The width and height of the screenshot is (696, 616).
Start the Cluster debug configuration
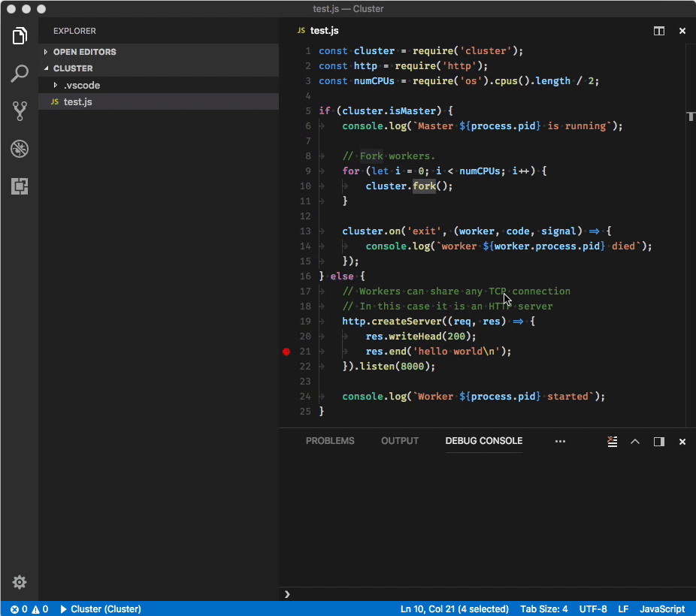(101, 608)
